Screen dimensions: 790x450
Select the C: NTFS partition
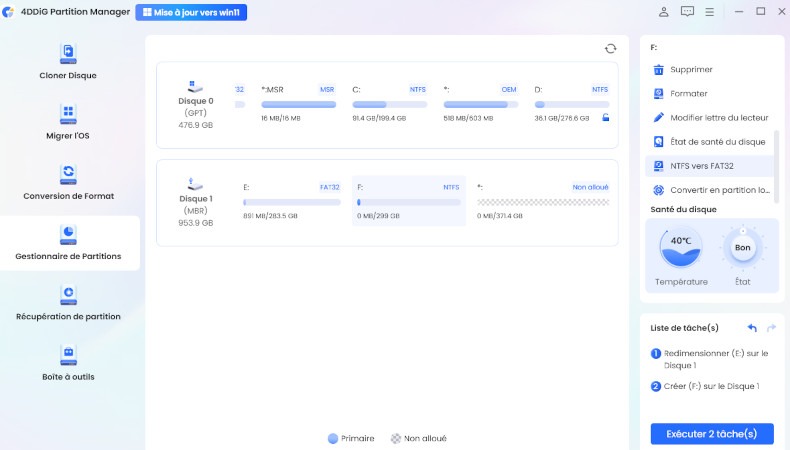click(389, 104)
